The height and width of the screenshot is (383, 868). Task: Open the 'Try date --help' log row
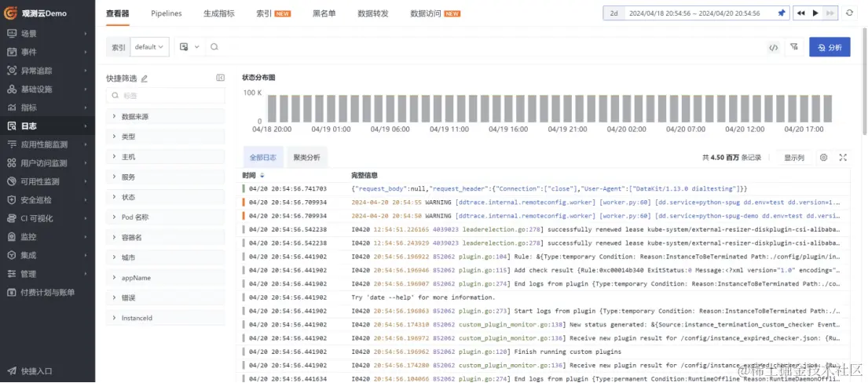tap(545, 297)
